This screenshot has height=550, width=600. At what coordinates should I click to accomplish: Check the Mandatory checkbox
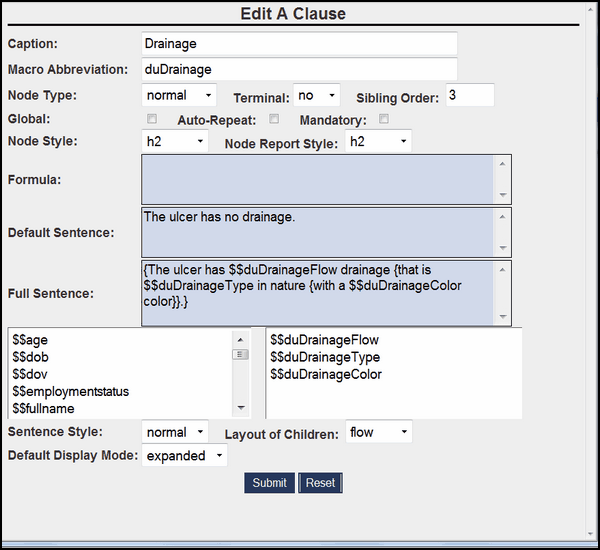click(383, 120)
